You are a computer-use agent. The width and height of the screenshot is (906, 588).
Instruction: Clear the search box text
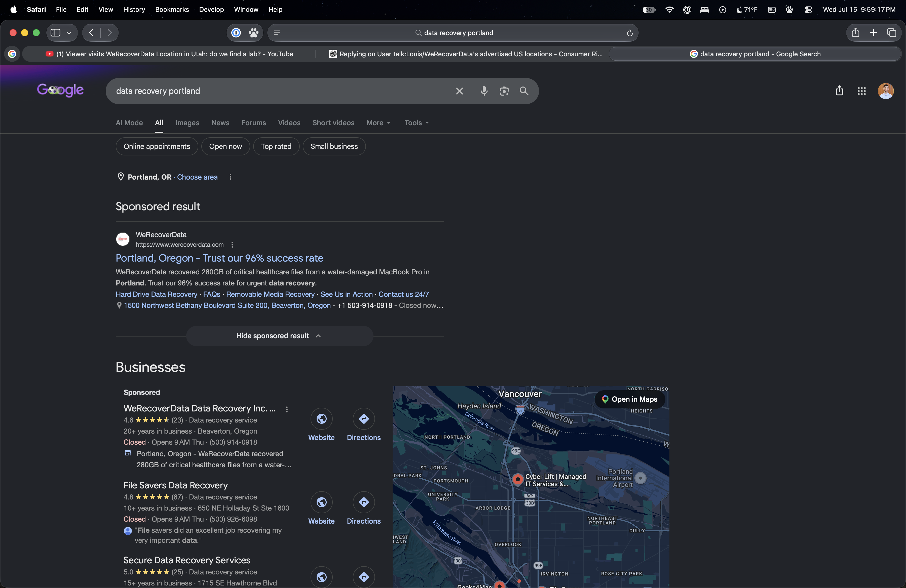460,91
